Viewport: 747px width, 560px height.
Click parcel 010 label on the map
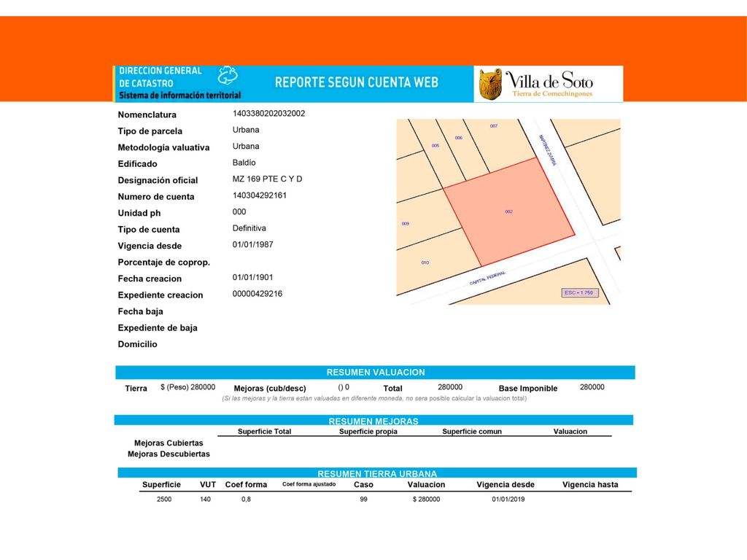[x=425, y=262]
